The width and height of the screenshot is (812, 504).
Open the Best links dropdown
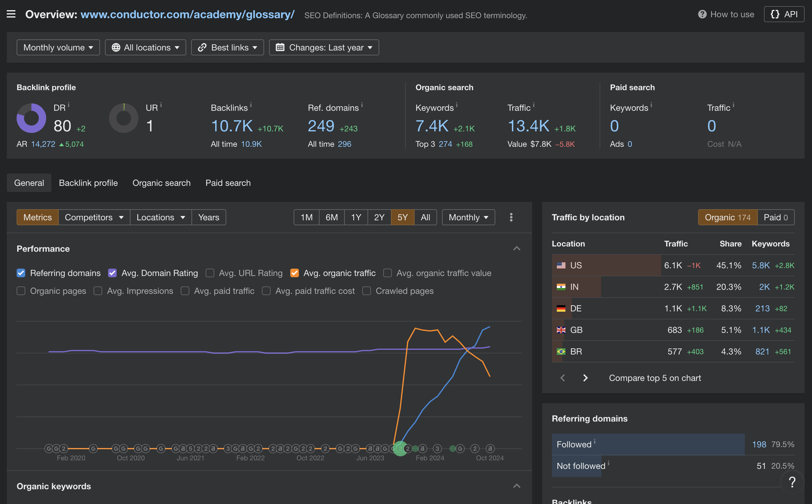[x=227, y=47]
